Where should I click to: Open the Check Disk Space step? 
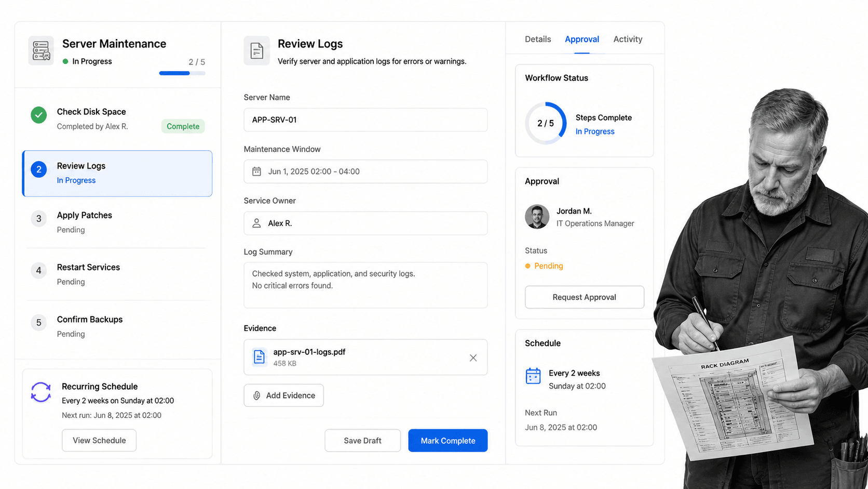pos(117,118)
